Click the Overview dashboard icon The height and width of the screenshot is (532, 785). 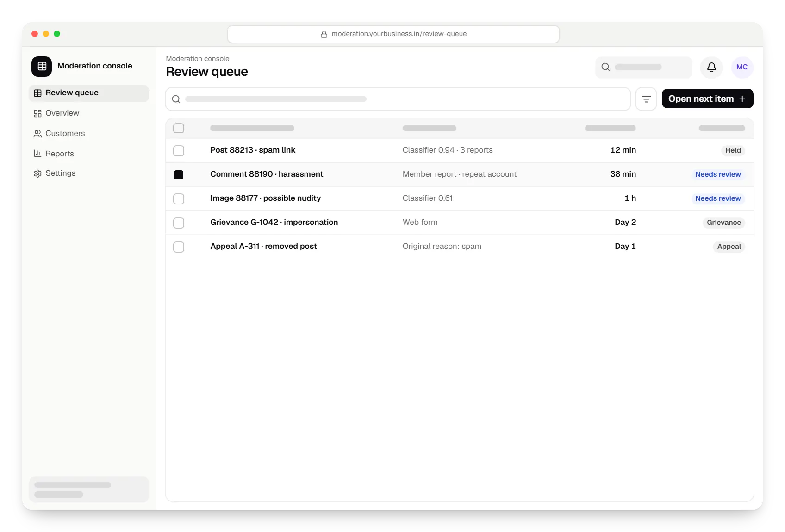tap(37, 113)
